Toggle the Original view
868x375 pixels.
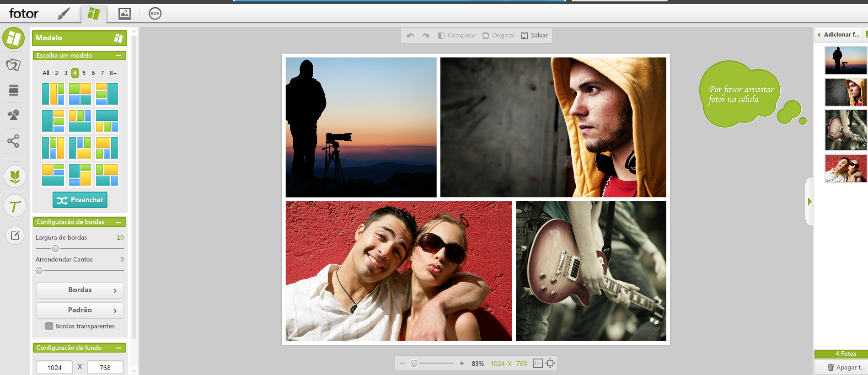tap(498, 36)
